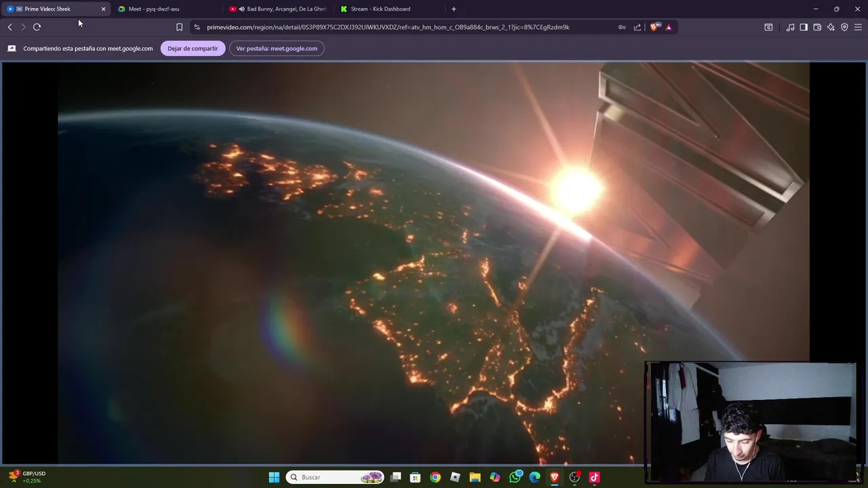This screenshot has height=488, width=868.
Task: Toggle the browser sidebar panel icon
Action: coord(804,27)
